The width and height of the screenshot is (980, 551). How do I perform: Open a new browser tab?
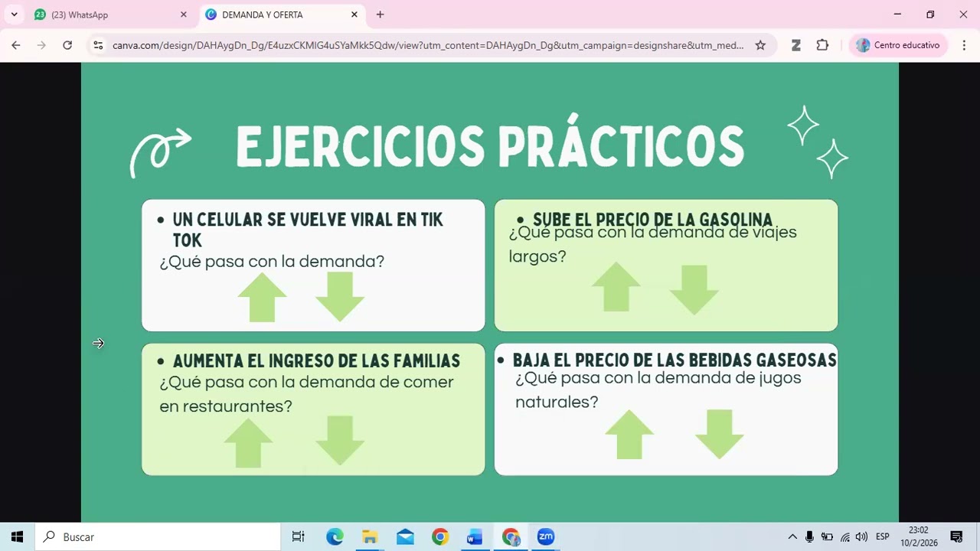coord(380,15)
